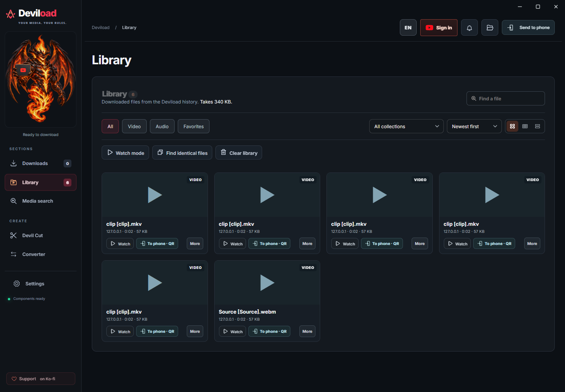Filter library by Audio
Viewport: 565px width, 392px height.
(162, 126)
